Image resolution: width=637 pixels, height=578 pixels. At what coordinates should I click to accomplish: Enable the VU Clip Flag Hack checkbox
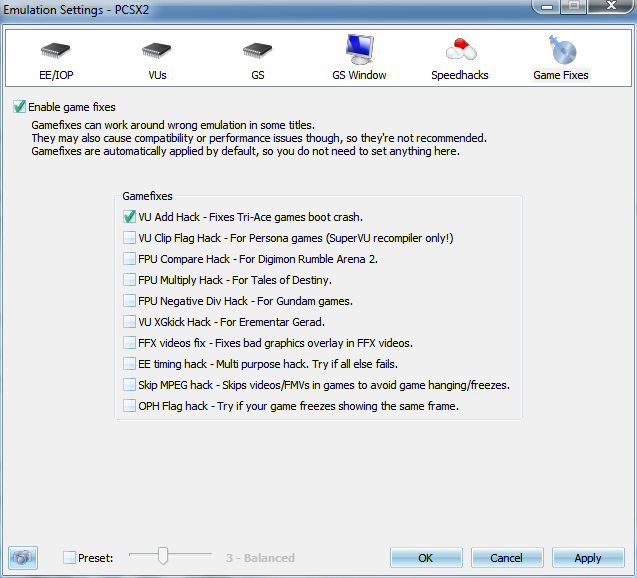[x=129, y=238]
